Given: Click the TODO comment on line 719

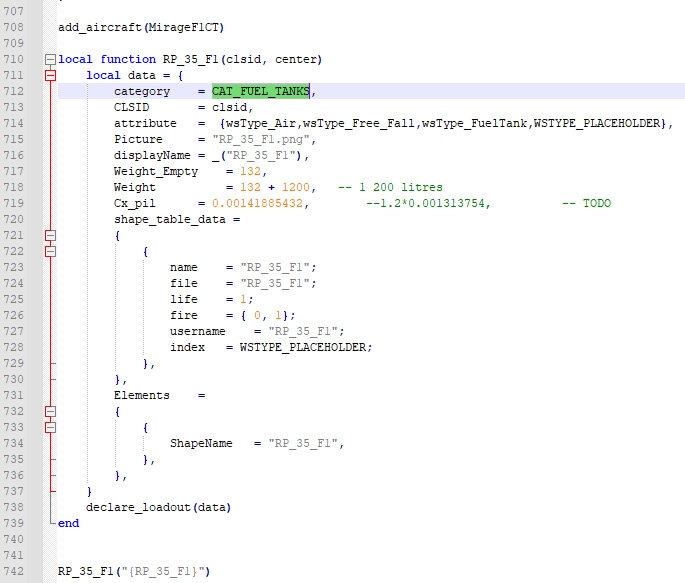Looking at the screenshot, I should [587, 204].
